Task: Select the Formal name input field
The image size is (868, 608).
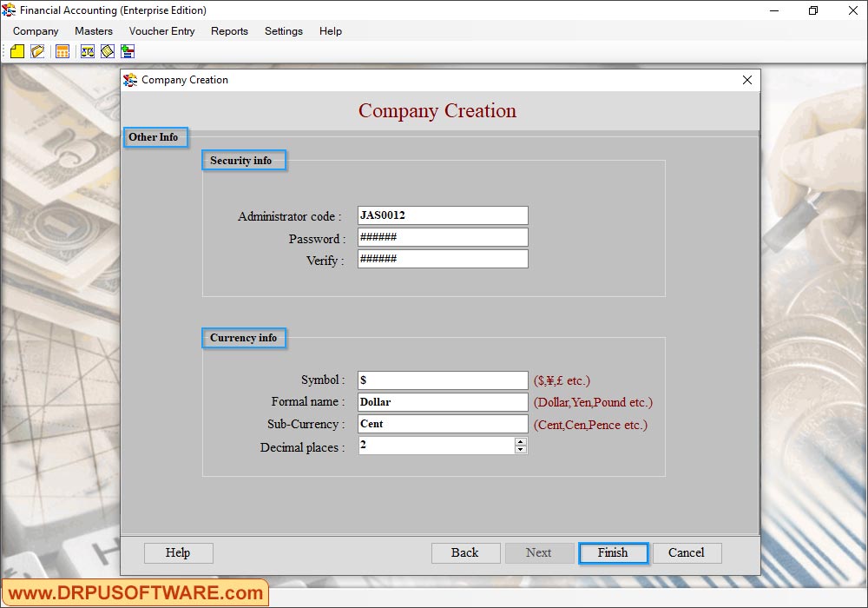Action: [443, 402]
